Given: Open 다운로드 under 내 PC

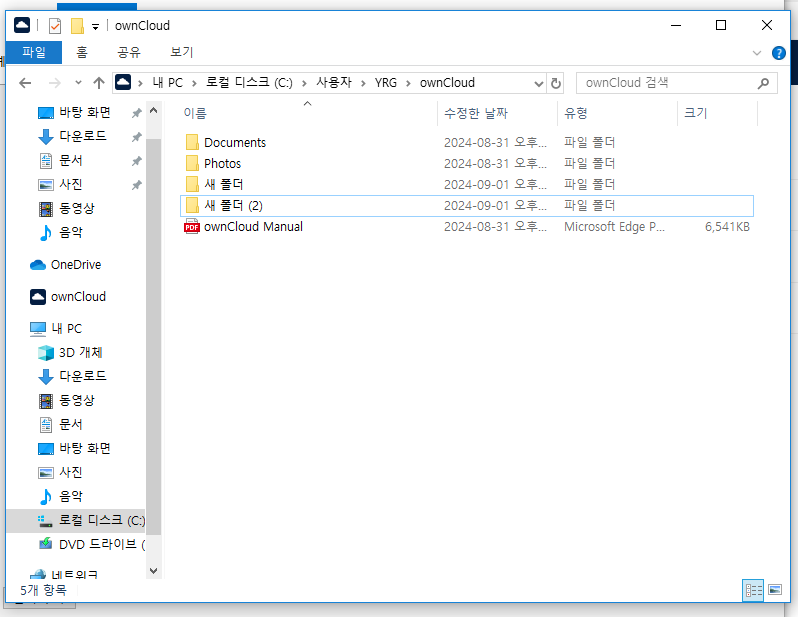Looking at the screenshot, I should [x=82, y=376].
